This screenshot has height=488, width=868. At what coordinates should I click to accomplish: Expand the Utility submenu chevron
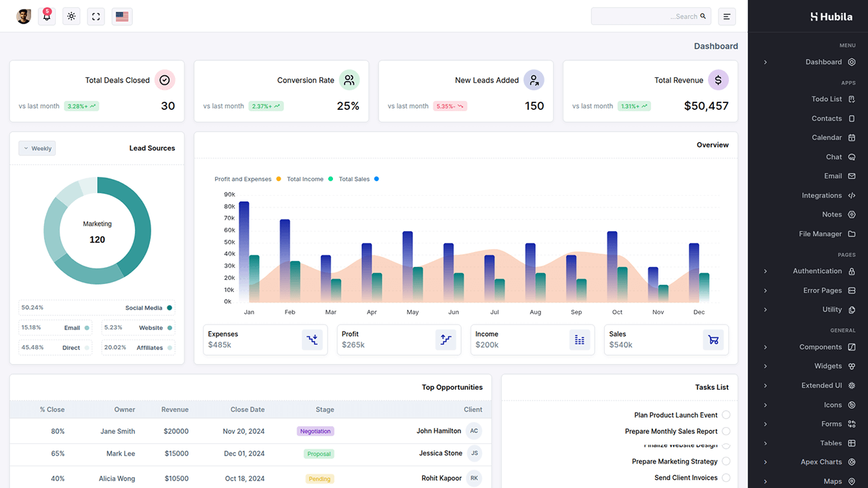766,310
